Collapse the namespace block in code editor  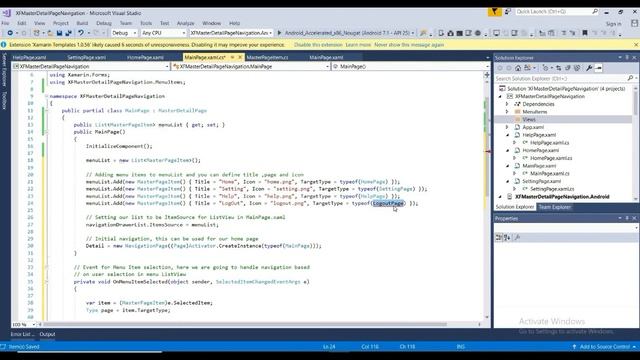pyautogui.click(x=46, y=96)
